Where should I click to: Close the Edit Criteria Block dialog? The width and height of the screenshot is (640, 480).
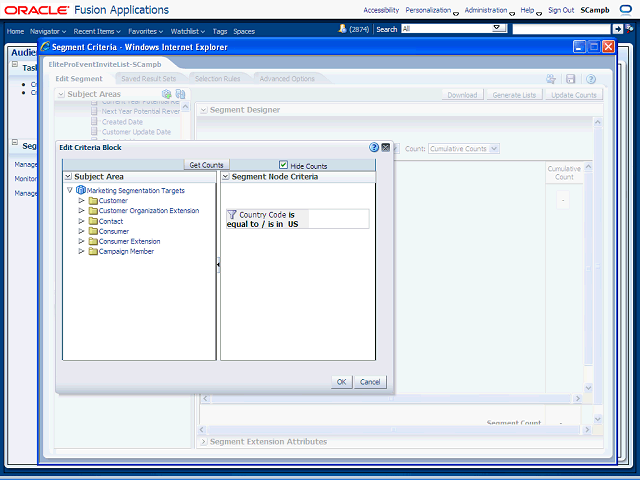pos(385,147)
